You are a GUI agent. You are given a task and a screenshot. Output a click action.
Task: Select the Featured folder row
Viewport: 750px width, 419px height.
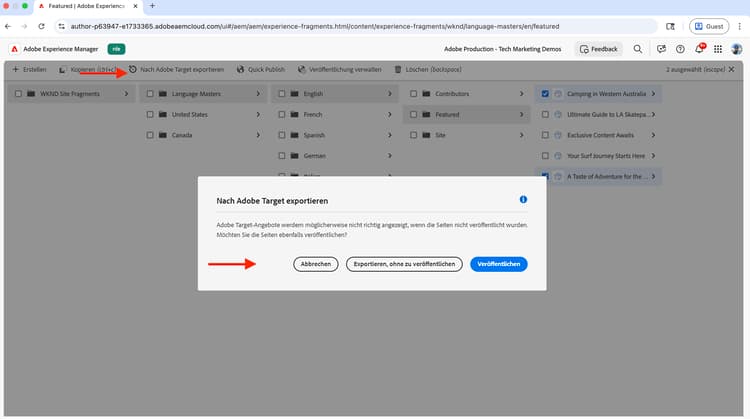pyautogui.click(x=466, y=114)
